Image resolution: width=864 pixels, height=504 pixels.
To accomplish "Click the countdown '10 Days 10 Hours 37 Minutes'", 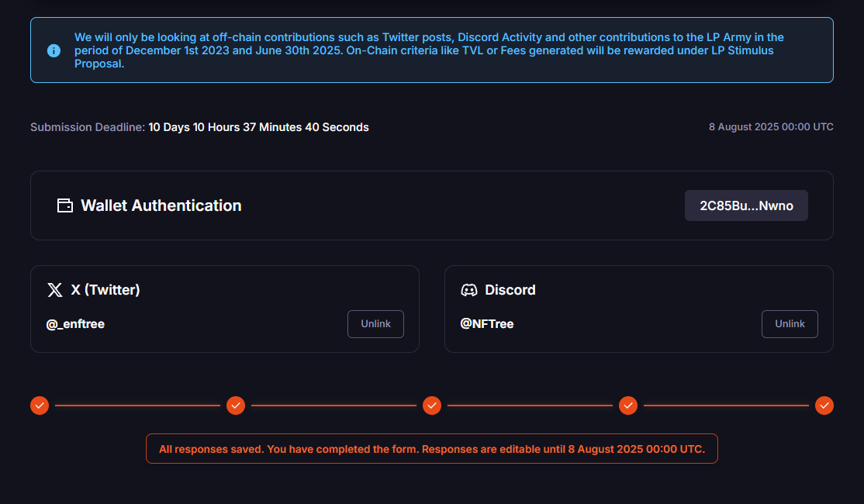I will 225,127.
